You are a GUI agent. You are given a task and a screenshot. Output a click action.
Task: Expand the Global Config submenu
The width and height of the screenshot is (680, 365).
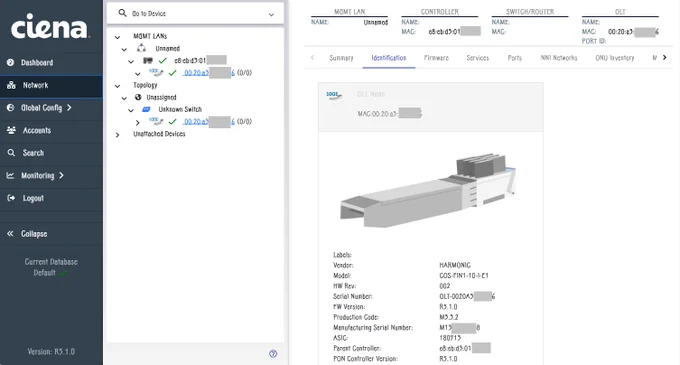(x=51, y=108)
